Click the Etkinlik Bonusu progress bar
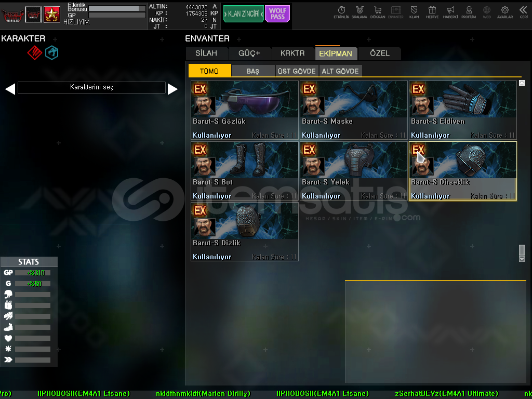The height and width of the screenshot is (399, 532). tap(117, 8)
